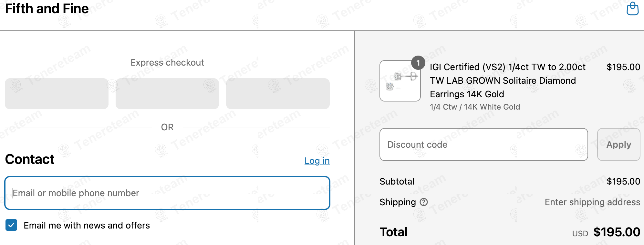Image resolution: width=644 pixels, height=245 pixels.
Task: Uncheck Email me with news and offers
Action: 11,225
